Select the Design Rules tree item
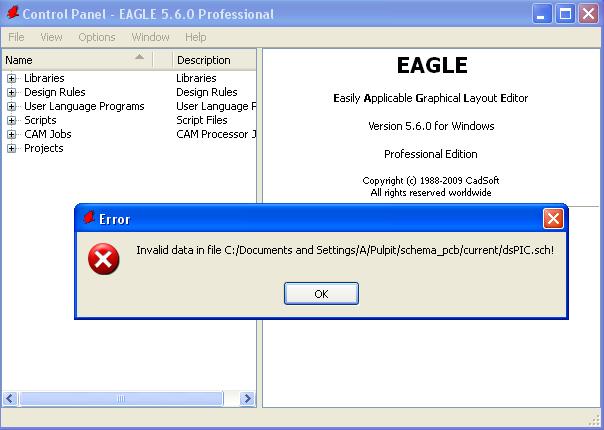Screen dimensions: 604x430 (55, 92)
